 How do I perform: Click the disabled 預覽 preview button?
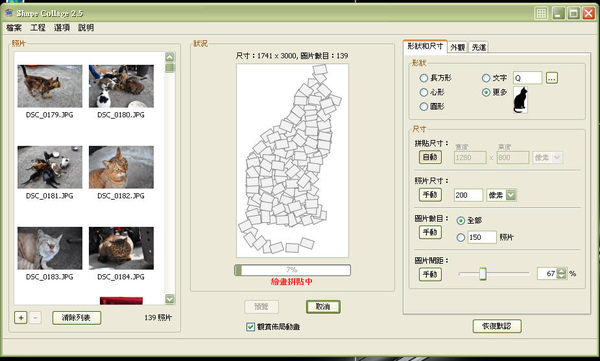261,307
